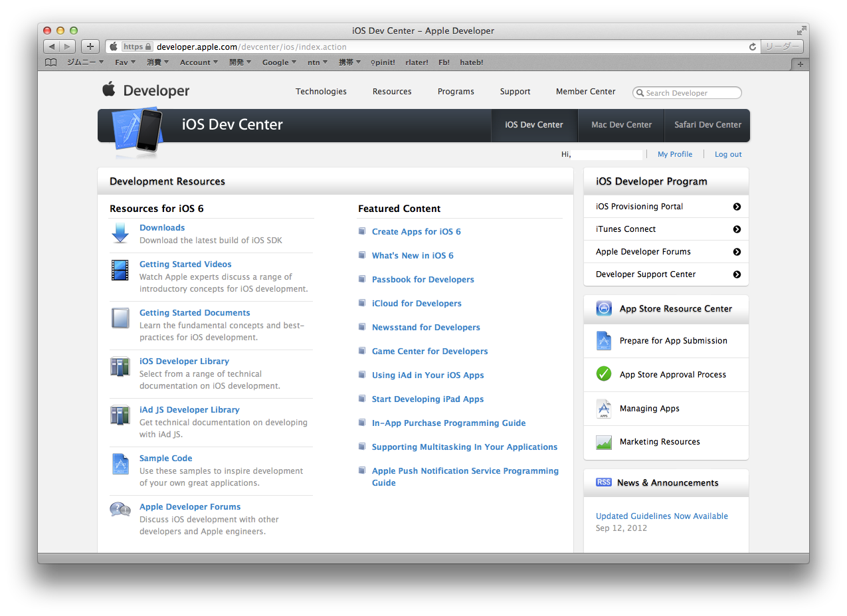This screenshot has height=616, width=847.
Task: Click the Prepare for App Submission icon
Action: [604, 341]
